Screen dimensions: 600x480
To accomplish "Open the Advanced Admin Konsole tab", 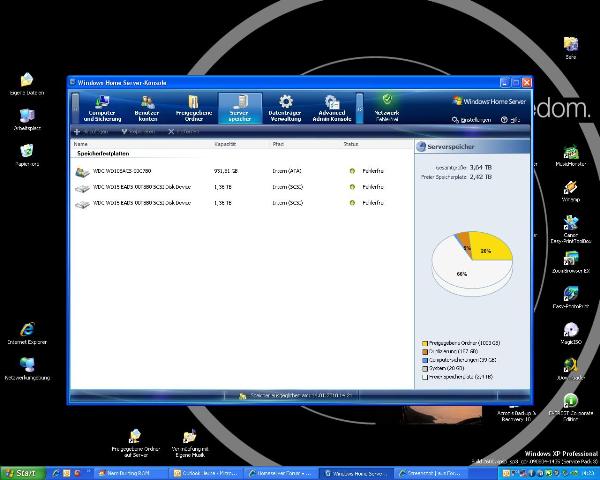I will click(x=332, y=108).
